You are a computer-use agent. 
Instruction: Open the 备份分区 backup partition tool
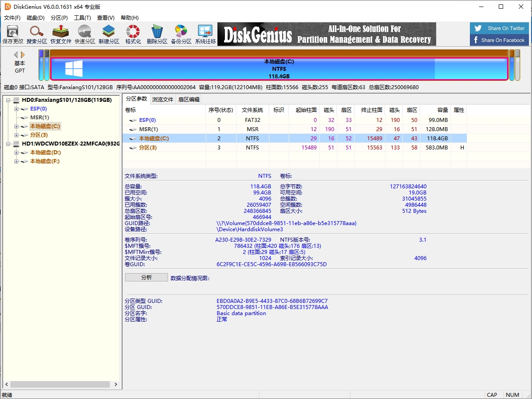(181, 35)
